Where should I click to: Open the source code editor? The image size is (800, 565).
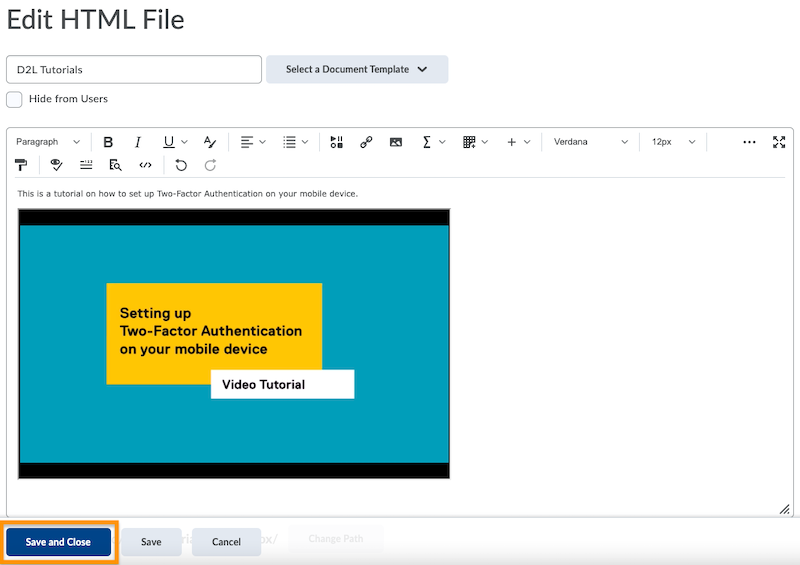coord(145,165)
